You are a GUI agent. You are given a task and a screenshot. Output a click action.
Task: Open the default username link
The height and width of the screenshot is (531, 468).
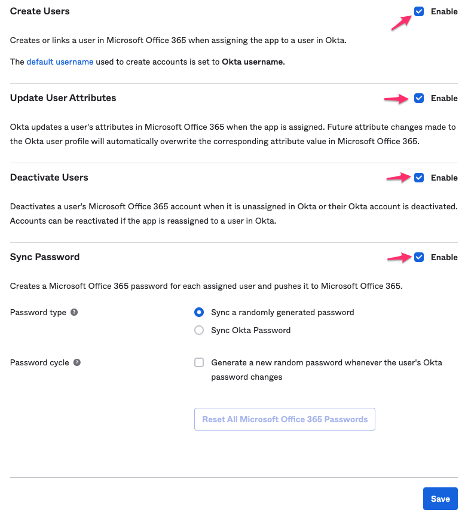coord(60,62)
